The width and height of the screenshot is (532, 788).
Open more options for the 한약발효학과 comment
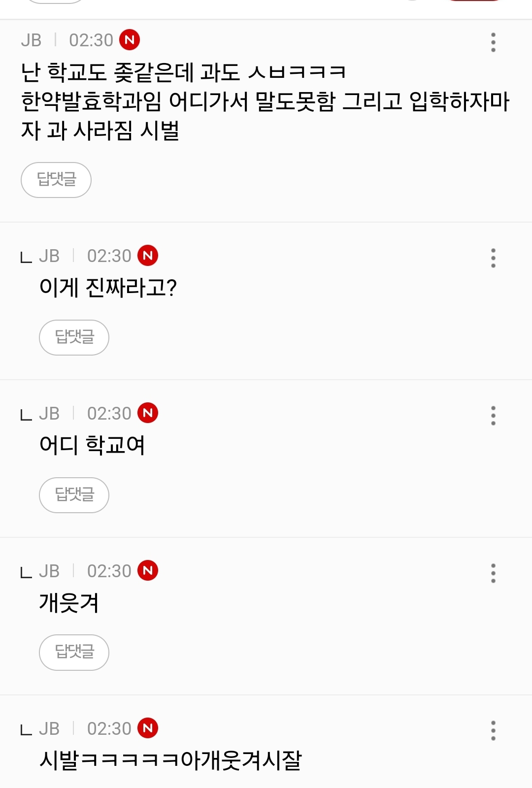(493, 42)
